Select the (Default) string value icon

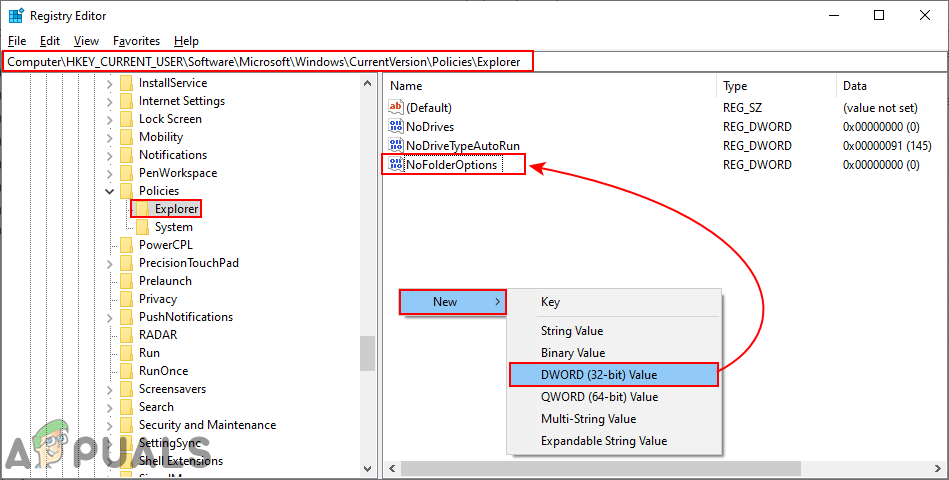pos(396,107)
